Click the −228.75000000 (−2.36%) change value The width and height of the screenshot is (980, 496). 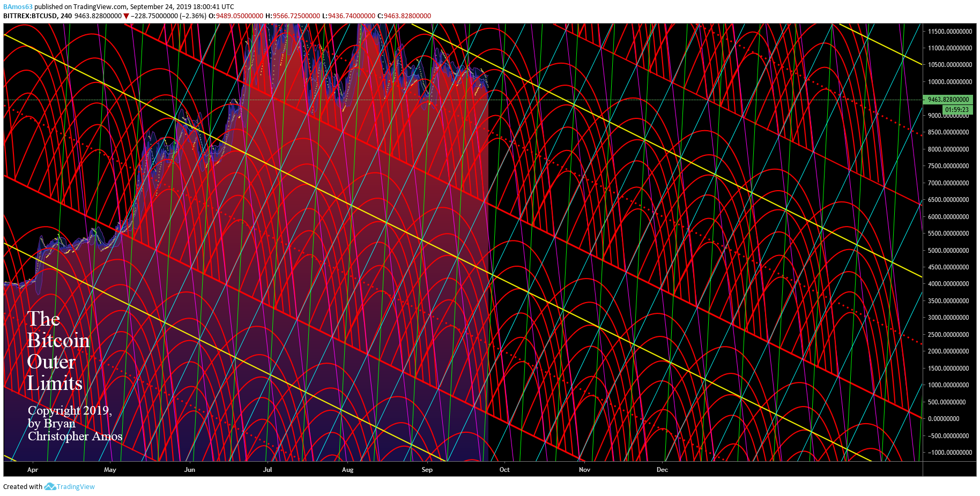pyautogui.click(x=168, y=16)
